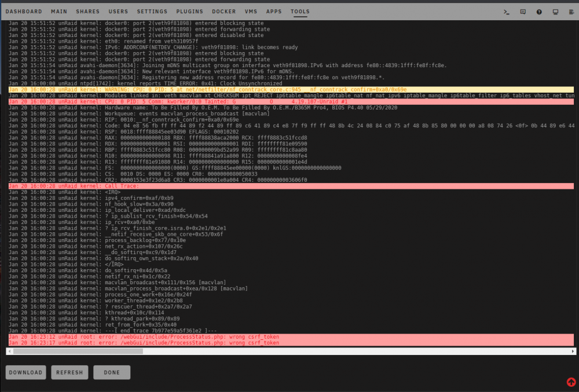Select the 16:23:17 wrong csrf_token error line
Image resolution: width=579 pixels, height=392 pixels.
(291, 343)
